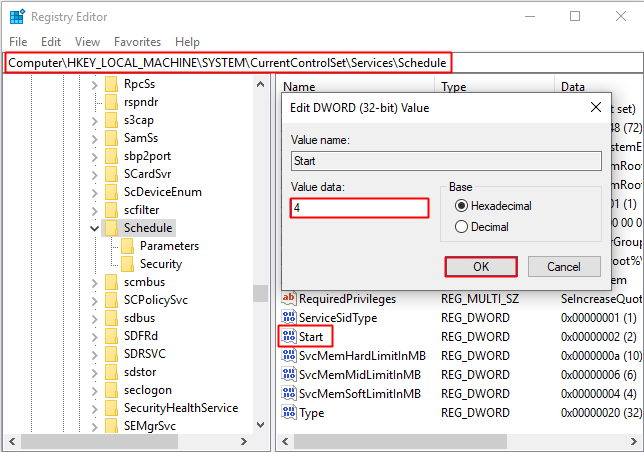
Task: Click the Type DWORD value icon
Action: pos(289,413)
